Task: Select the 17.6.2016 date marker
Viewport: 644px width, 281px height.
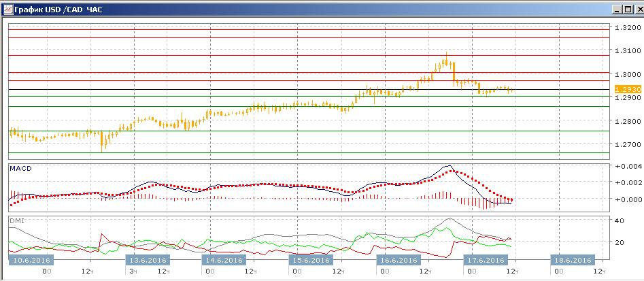Action: click(x=485, y=260)
